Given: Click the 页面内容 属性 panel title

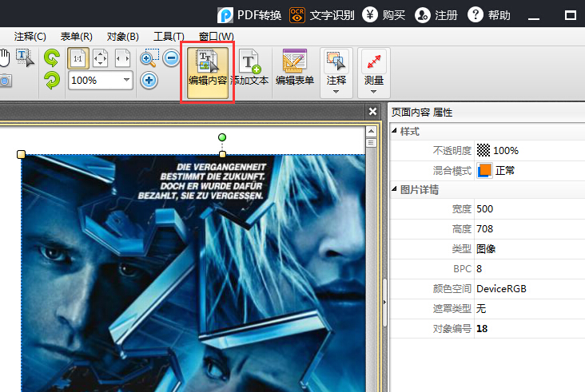Looking at the screenshot, I should tap(422, 112).
